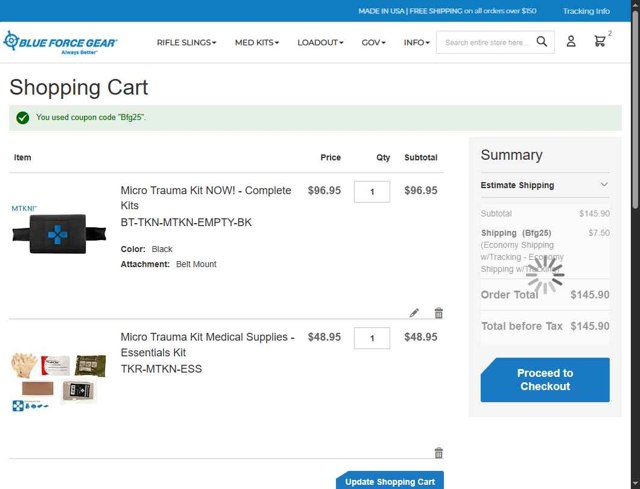This screenshot has height=489, width=640.
Task: Open the MED KITS menu
Action: pyautogui.click(x=257, y=42)
